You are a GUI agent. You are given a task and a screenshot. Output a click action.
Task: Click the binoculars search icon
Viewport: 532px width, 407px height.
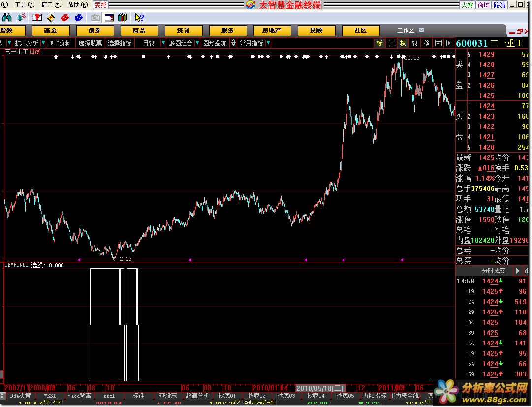click(7, 17)
